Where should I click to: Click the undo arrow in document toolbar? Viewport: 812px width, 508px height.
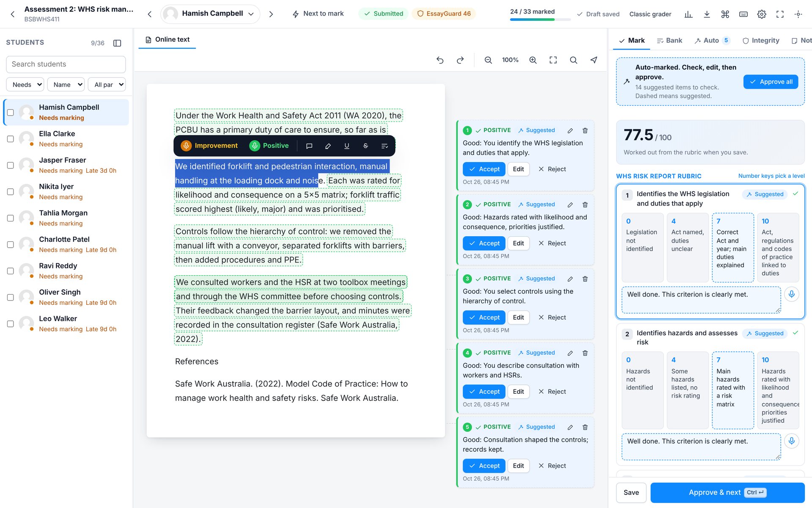pos(440,60)
